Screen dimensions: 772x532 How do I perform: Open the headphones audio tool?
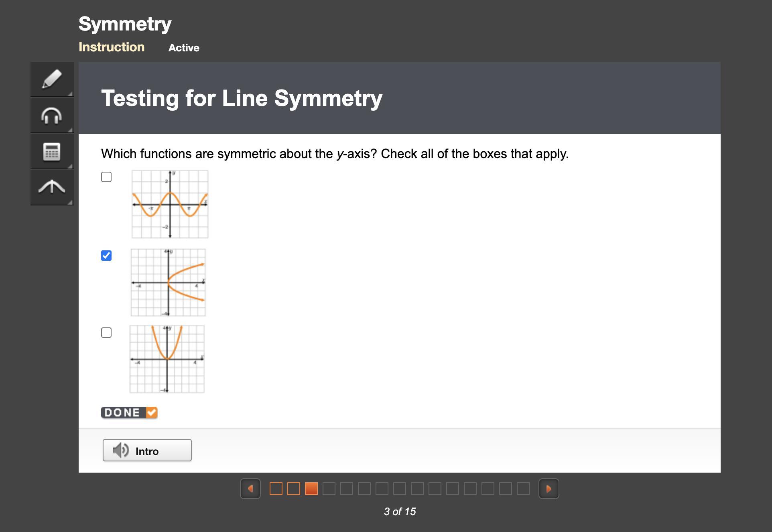(x=52, y=116)
